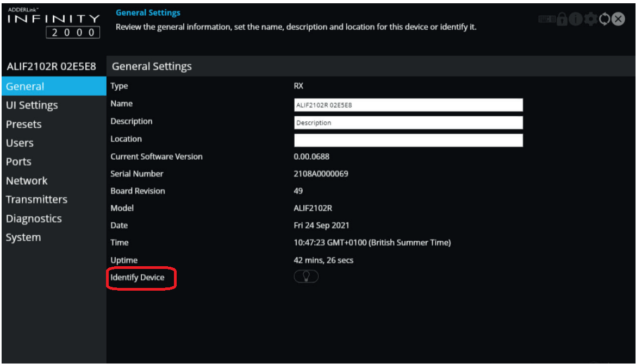Go to Presets in the sidebar
Screen dimensions: 636x364
[x=54, y=124]
